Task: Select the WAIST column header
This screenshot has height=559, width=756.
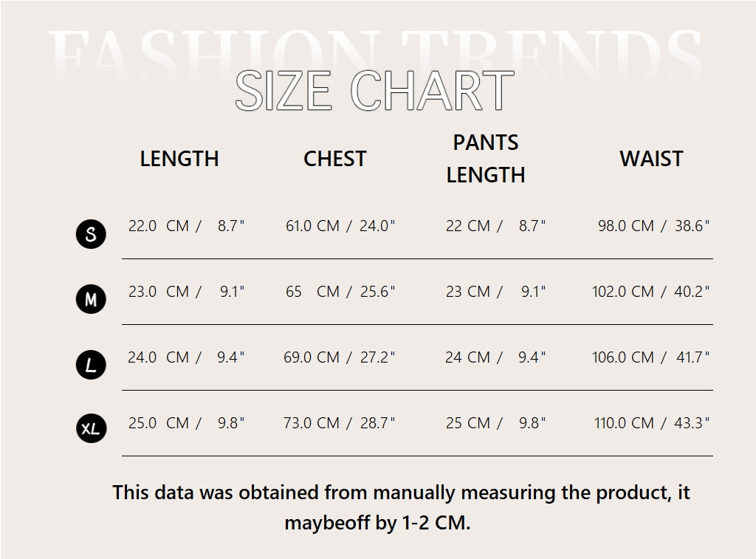Action: [651, 159]
